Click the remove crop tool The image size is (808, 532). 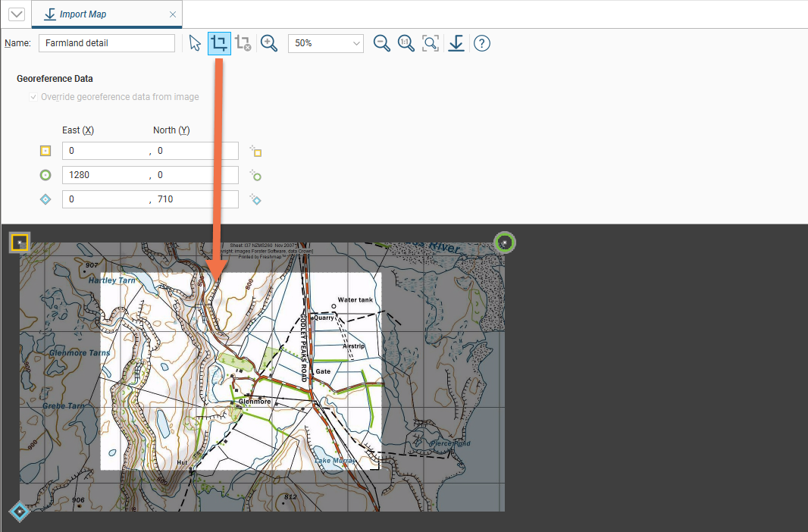pos(243,43)
